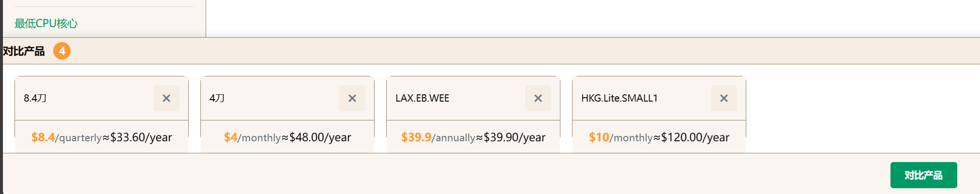This screenshot has height=194, width=980.
Task: Click the ≈$33.60/year yearly estimate
Action: tap(137, 137)
